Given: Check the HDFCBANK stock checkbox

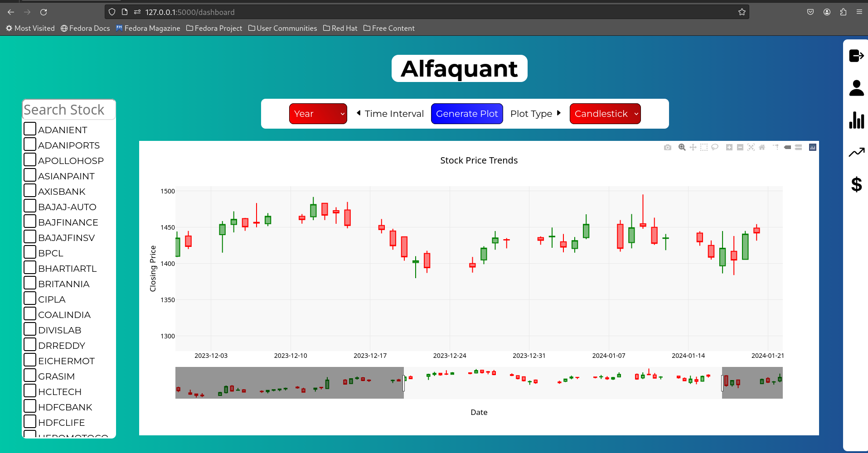Looking at the screenshot, I should pyautogui.click(x=30, y=406).
